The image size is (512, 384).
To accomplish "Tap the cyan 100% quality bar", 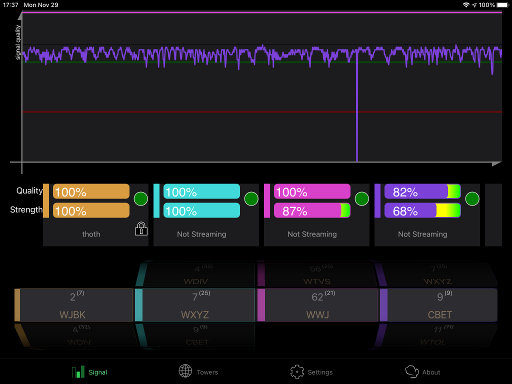I will click(201, 192).
